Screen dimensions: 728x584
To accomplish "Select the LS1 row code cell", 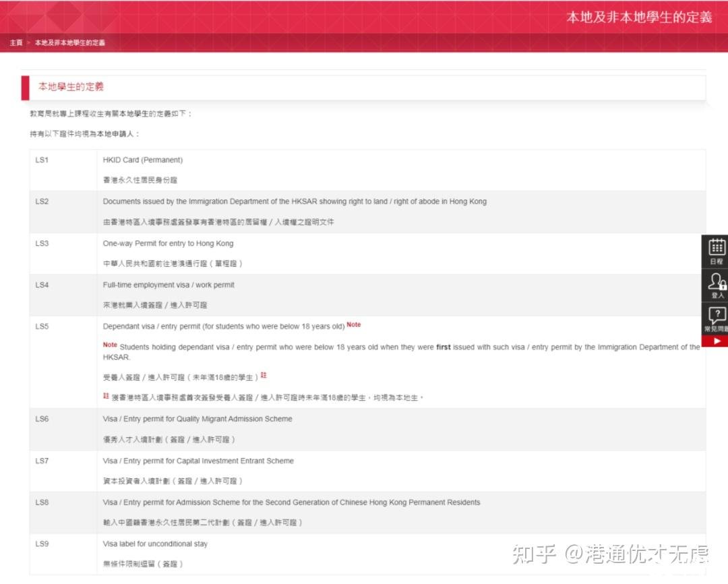I will [63, 170].
